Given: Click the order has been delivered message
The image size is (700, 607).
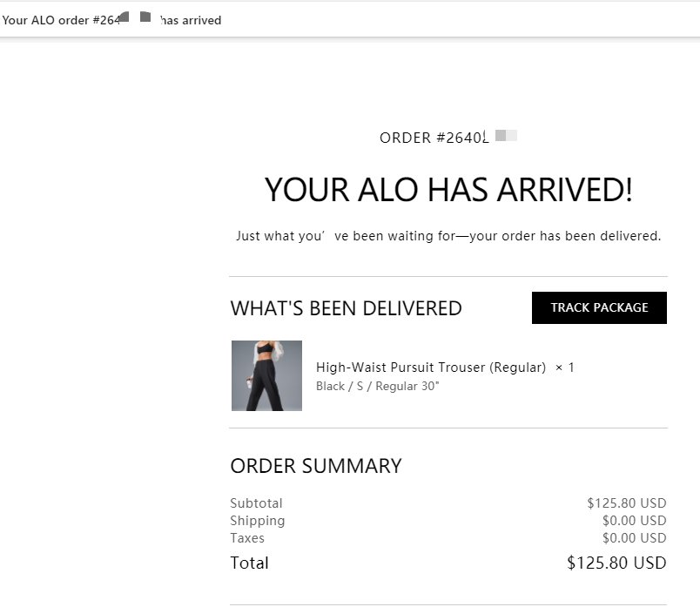Looking at the screenshot, I should point(448,236).
